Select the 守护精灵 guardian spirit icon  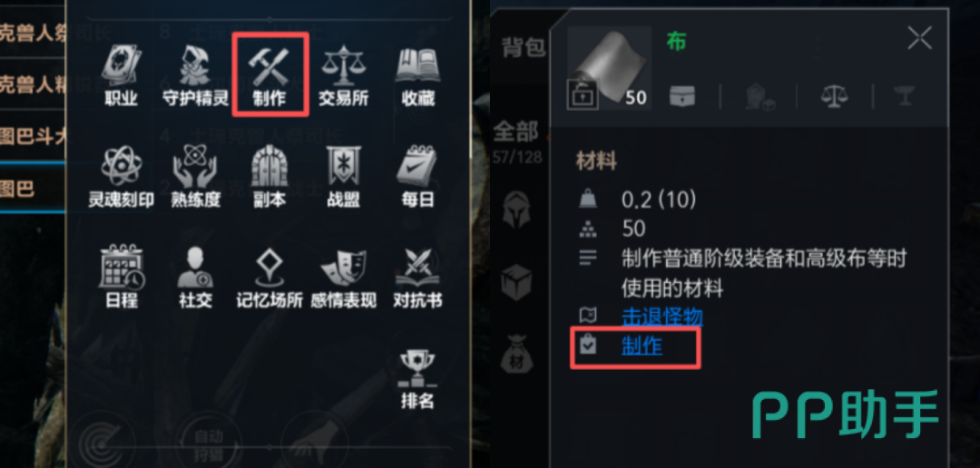pos(196,75)
